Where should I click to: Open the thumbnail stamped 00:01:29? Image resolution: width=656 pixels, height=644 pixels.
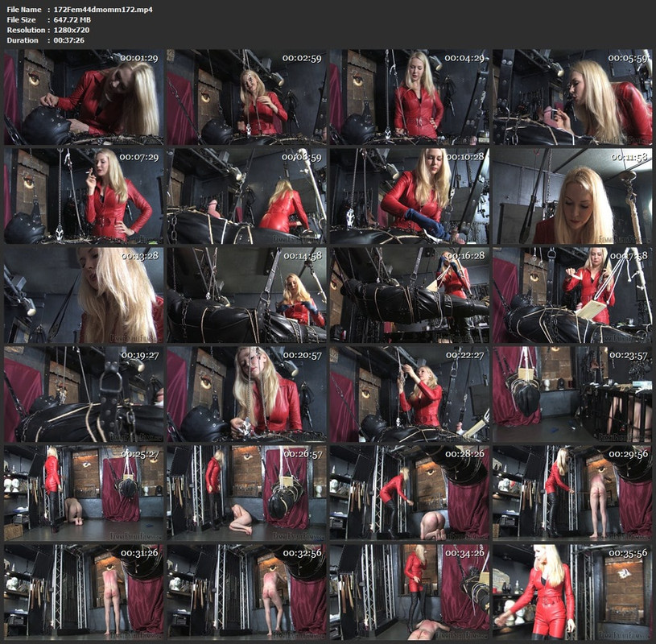[84, 97]
